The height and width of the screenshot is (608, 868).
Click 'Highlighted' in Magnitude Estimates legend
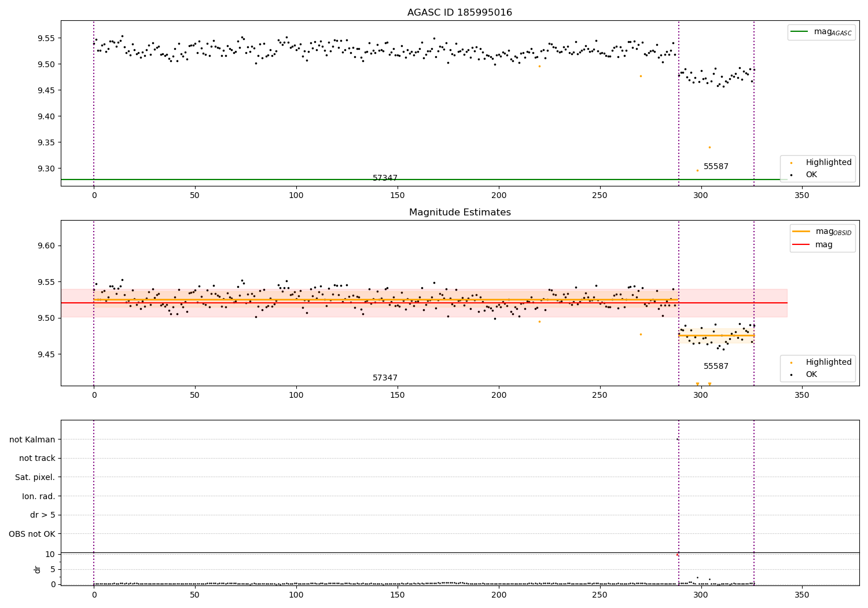tap(821, 362)
